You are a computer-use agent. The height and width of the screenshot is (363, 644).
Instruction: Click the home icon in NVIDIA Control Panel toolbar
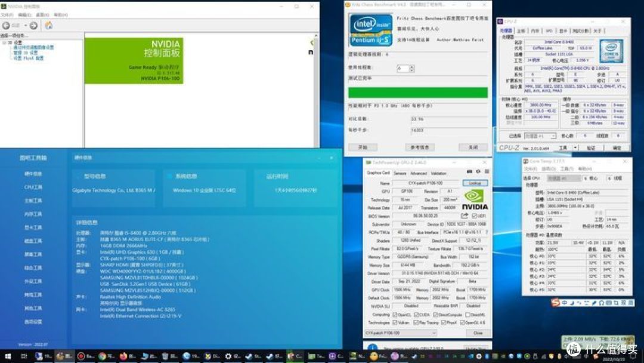tap(48, 26)
